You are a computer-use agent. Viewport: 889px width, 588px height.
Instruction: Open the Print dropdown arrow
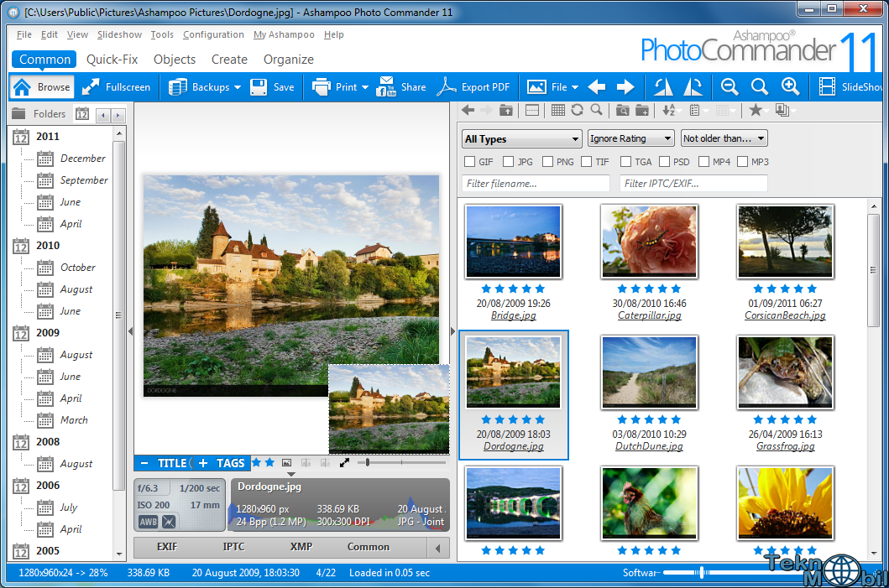365,87
